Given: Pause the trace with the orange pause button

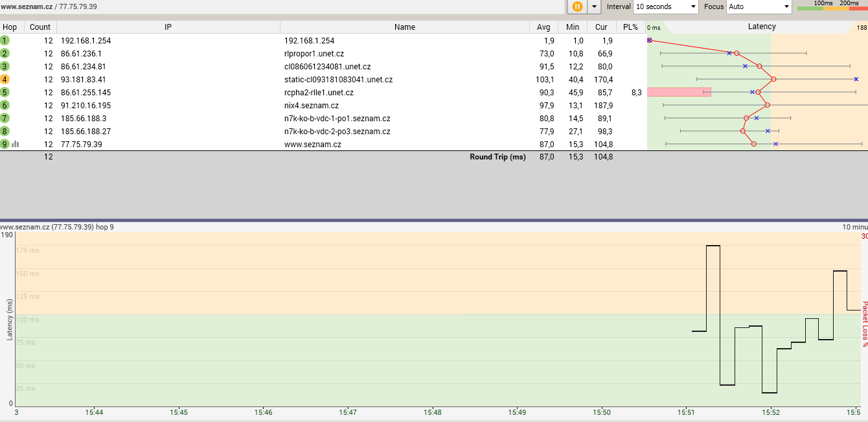Looking at the screenshot, I should coord(577,6).
